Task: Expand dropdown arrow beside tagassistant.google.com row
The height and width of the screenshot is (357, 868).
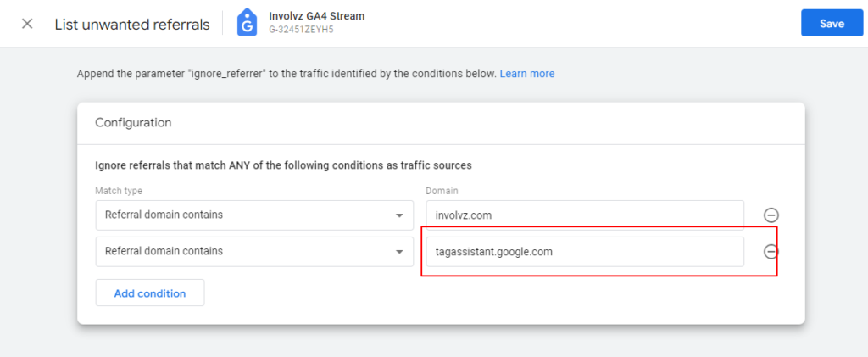Action: tap(399, 252)
